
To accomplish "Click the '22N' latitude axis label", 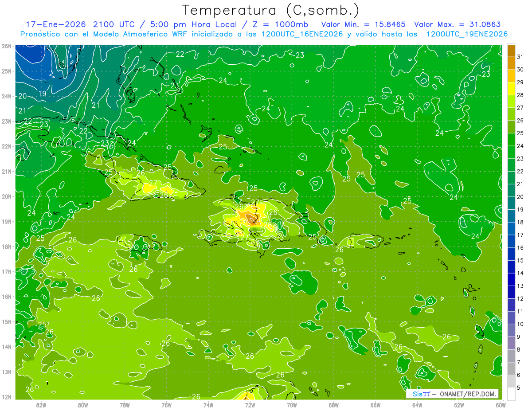I will pyautogui.click(x=7, y=146).
